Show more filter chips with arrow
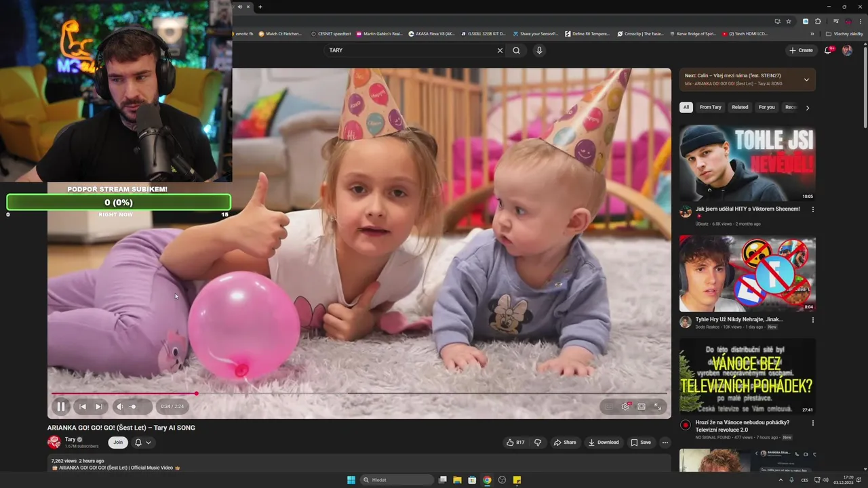Screen dimensions: 868x488 [x=807, y=107]
